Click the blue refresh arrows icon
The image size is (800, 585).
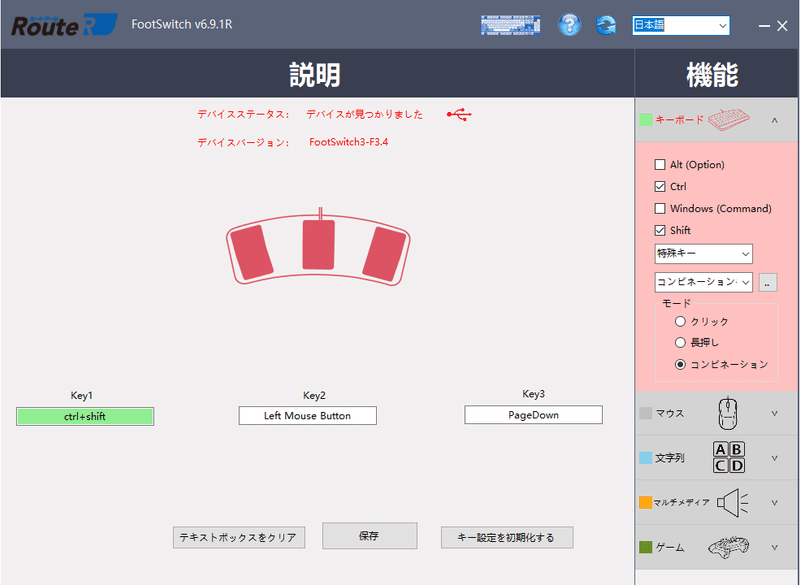pyautogui.click(x=606, y=25)
